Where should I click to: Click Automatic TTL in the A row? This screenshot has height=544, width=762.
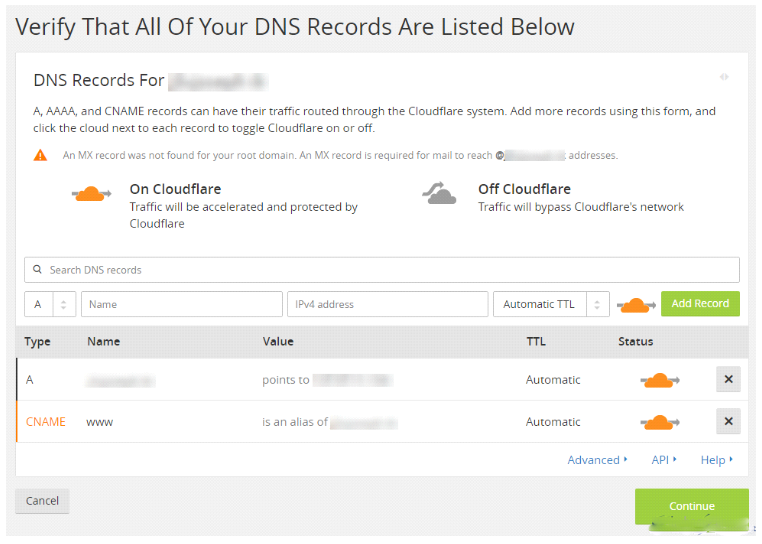tap(553, 380)
